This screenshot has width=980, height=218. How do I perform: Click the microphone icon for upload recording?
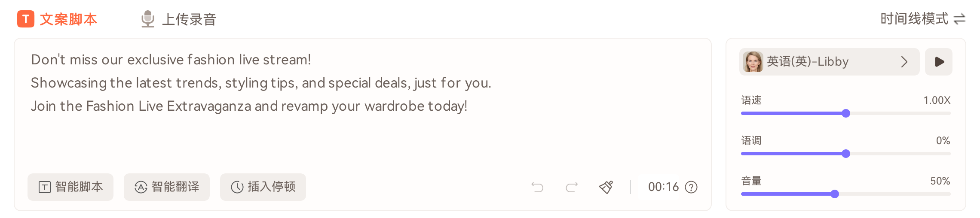click(147, 19)
